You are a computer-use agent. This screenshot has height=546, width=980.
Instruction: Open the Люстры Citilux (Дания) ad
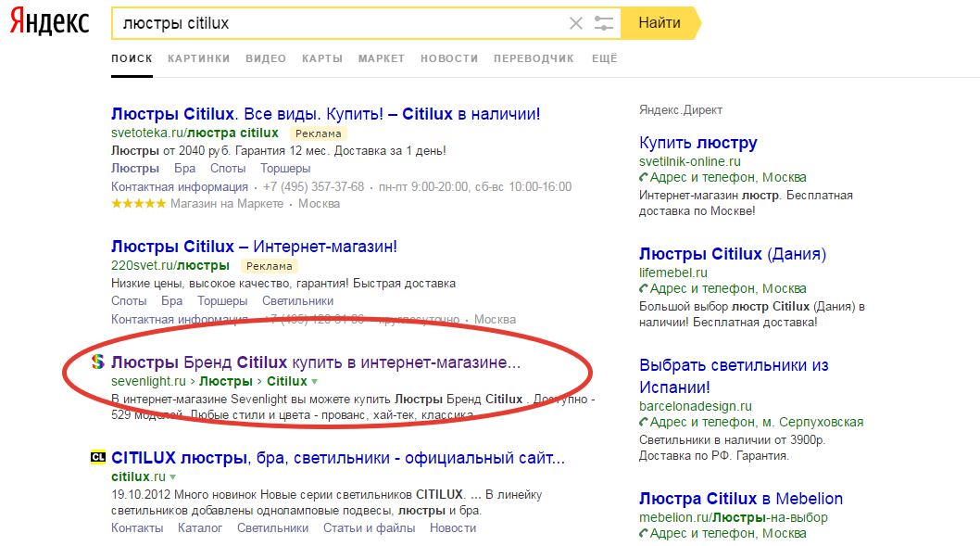733,254
